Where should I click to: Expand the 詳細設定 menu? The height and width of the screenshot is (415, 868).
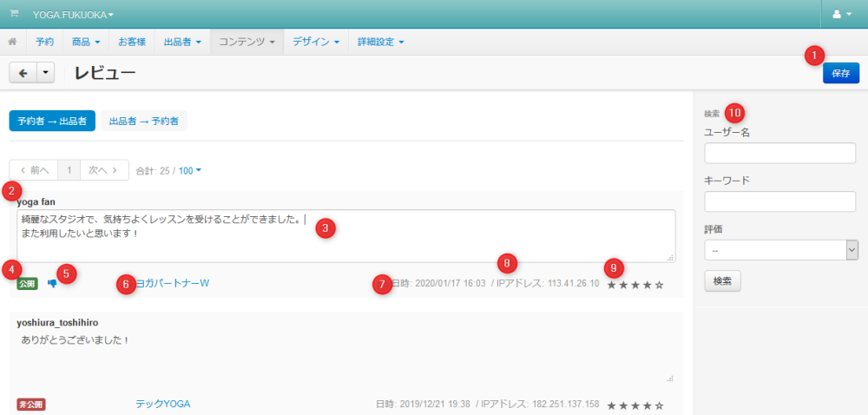pos(381,42)
